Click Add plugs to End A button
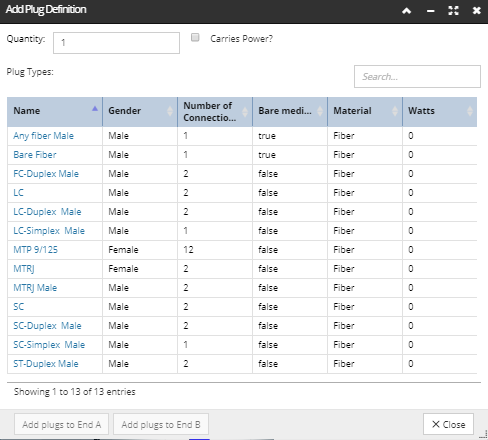Screen dimensions: 488x440 61,424
